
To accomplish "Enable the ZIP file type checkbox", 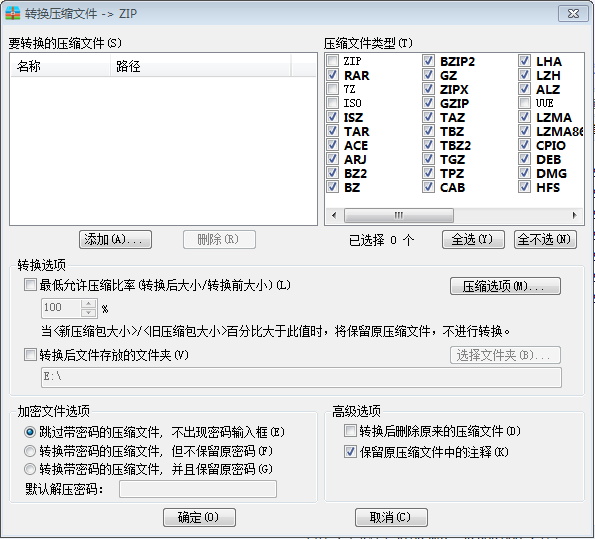I will click(333, 61).
